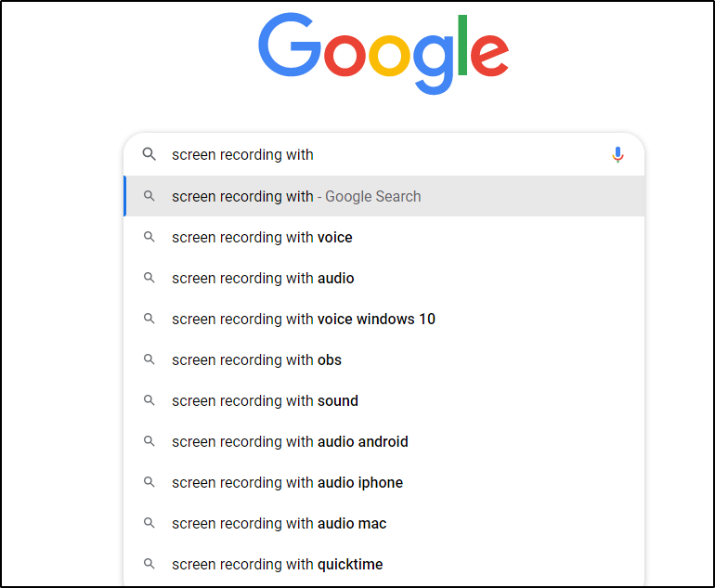Select 'screen recording with voice' suggestion

tap(262, 237)
